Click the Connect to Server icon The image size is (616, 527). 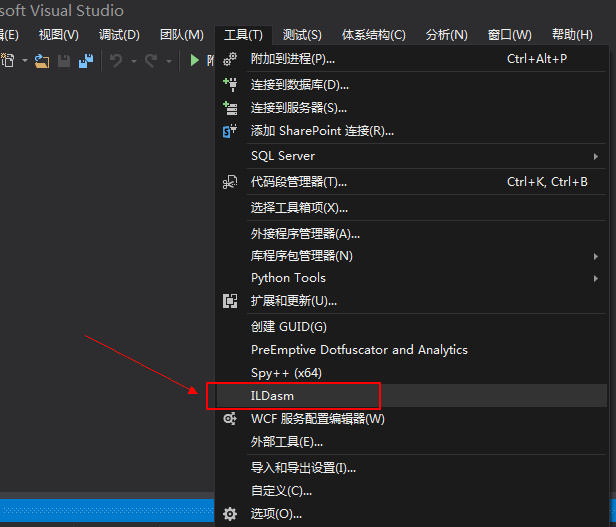point(230,108)
